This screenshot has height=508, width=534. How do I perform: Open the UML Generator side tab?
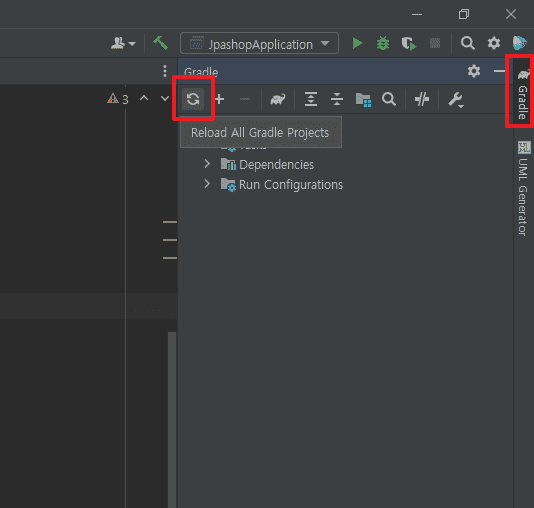click(523, 188)
